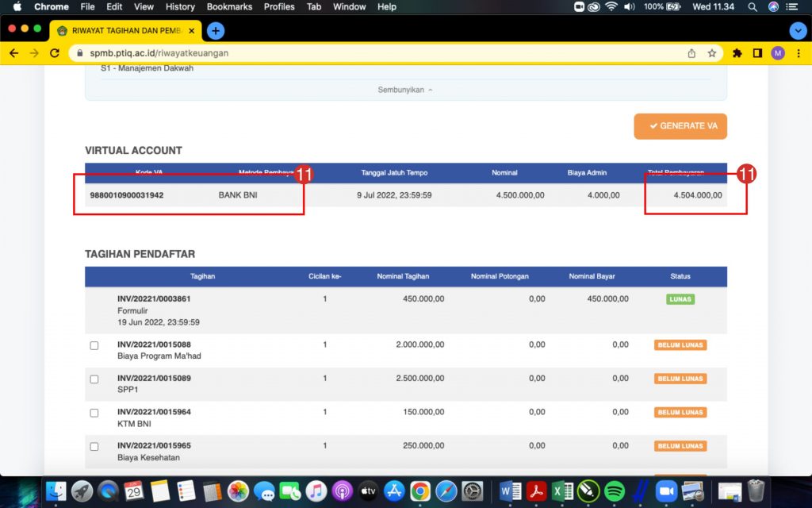Open Spotlight search in menu bar
Screen dimensions: 812x508
pos(753,6)
